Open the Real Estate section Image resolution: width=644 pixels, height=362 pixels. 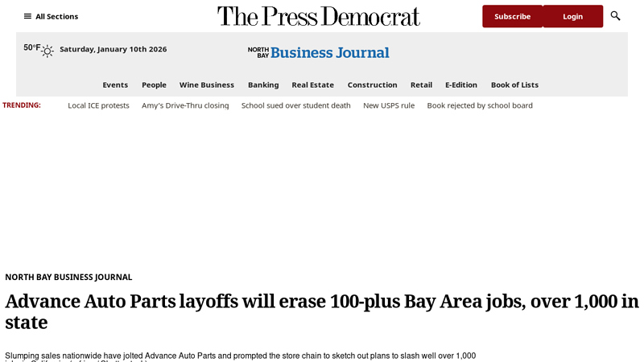point(312,85)
